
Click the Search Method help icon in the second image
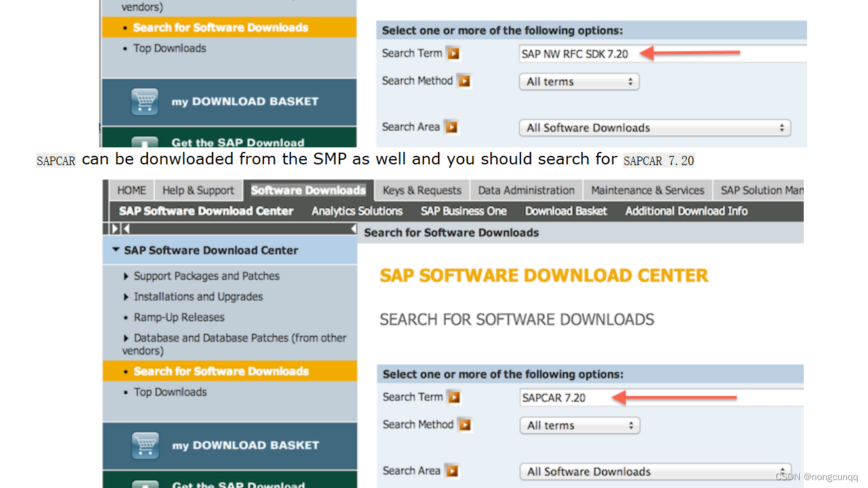point(465,424)
